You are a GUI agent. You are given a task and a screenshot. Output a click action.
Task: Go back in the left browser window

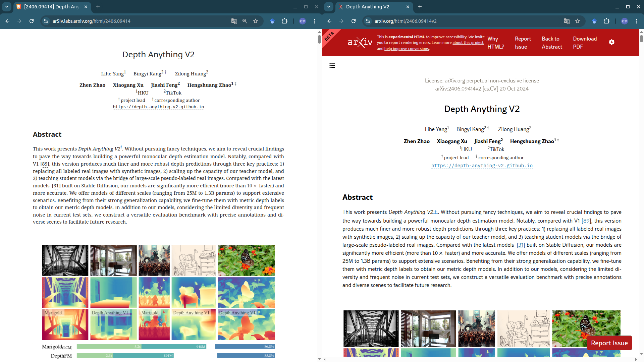[x=7, y=21]
